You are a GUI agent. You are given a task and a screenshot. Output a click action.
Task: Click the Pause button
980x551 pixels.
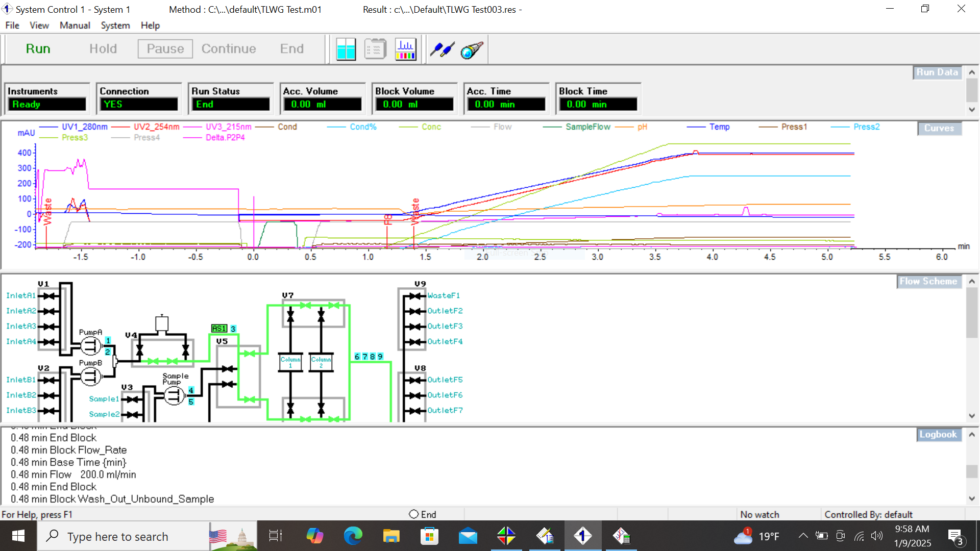165,49
